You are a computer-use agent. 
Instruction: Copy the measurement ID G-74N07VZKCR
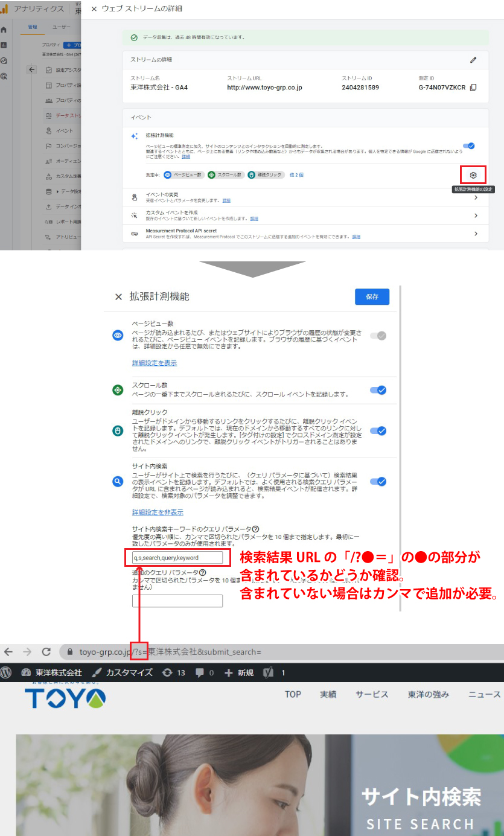tap(473, 88)
